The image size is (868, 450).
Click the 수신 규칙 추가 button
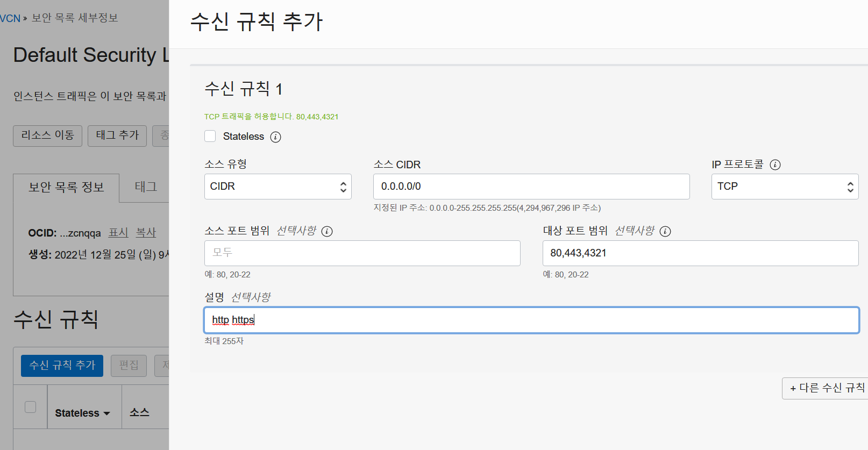(62, 366)
